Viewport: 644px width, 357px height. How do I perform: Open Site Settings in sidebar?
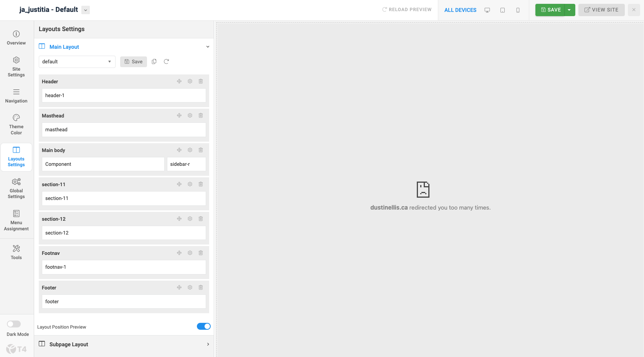click(x=16, y=67)
